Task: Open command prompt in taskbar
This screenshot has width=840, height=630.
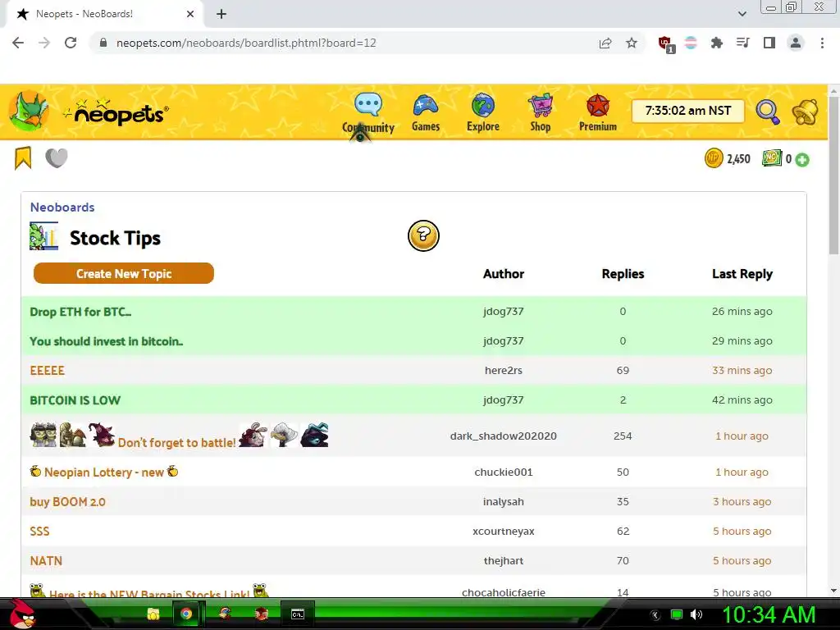Action: tap(298, 614)
